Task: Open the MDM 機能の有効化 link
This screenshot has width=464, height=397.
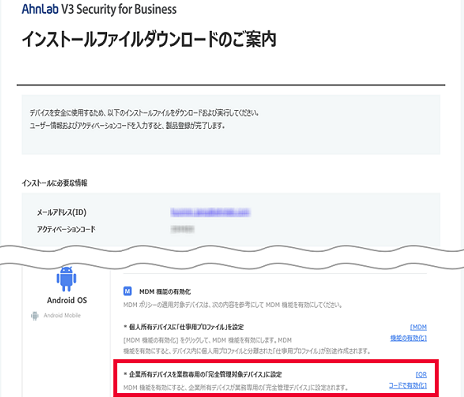Action: 409,332
